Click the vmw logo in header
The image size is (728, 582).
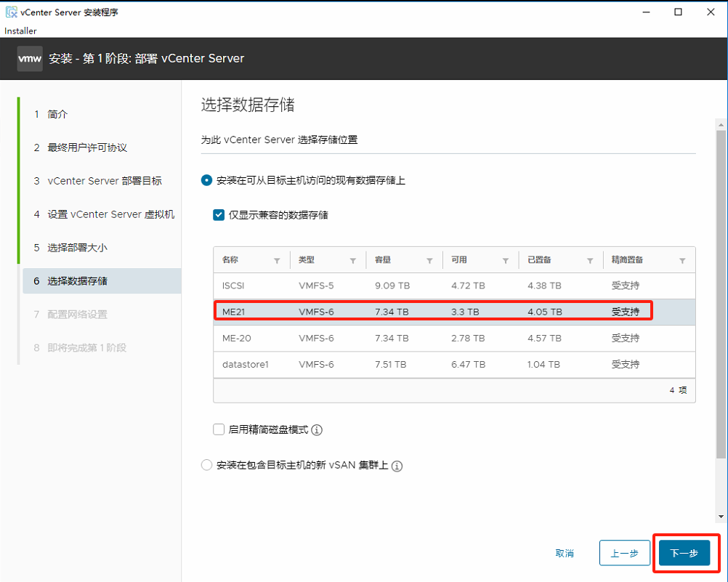30,59
